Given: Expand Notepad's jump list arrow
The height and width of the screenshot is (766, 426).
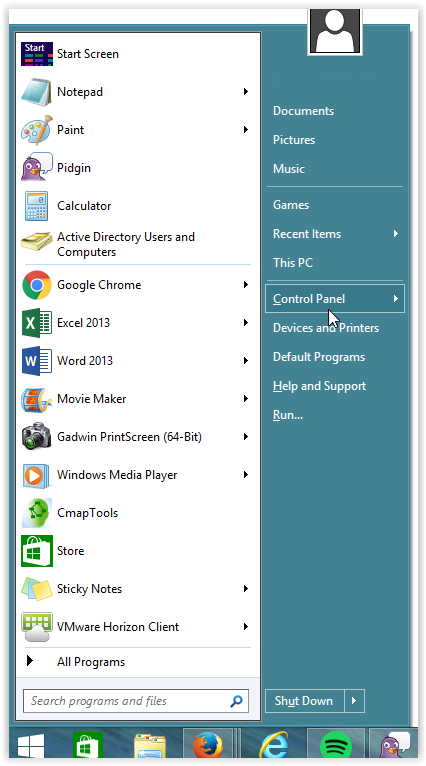Looking at the screenshot, I should pyautogui.click(x=246, y=92).
